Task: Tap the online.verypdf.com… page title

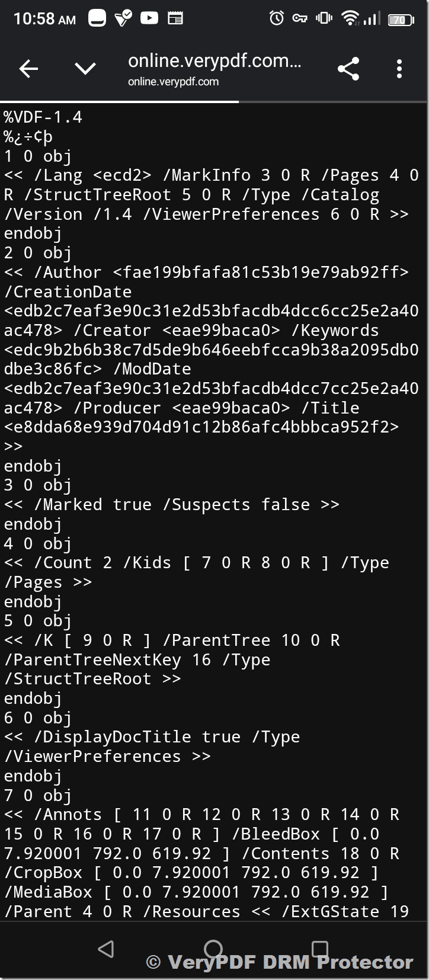Action: [214, 60]
